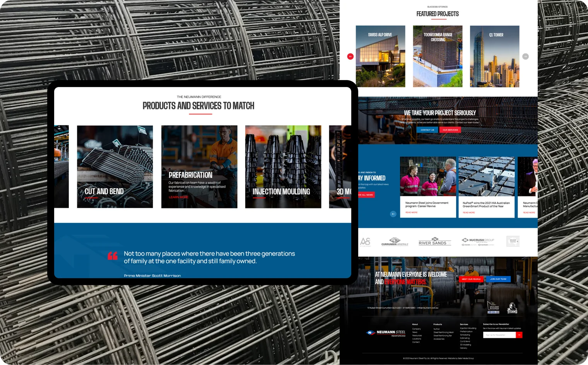Open the Cut and Bend service card
This screenshot has height=365, width=588.
click(115, 167)
